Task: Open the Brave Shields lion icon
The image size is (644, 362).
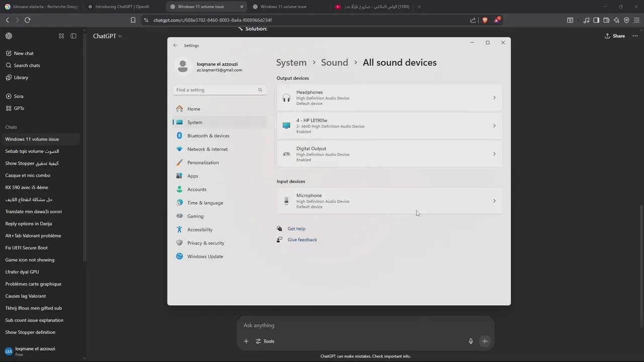Action: [x=485, y=20]
